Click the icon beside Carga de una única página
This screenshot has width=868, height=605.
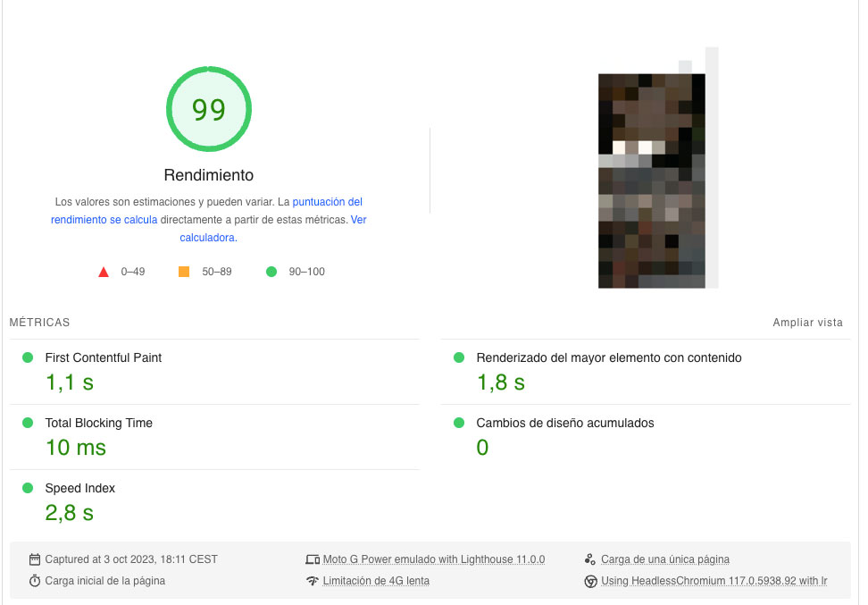pos(590,559)
